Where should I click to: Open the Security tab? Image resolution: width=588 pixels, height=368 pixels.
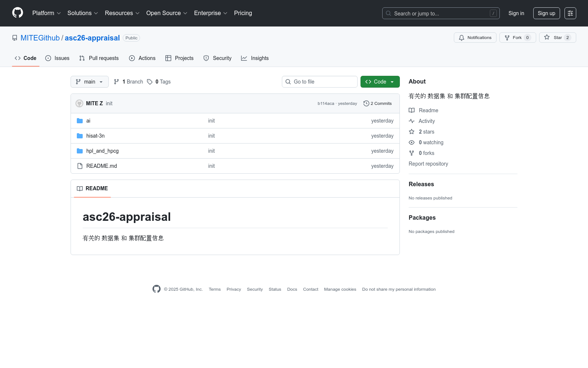(218, 58)
